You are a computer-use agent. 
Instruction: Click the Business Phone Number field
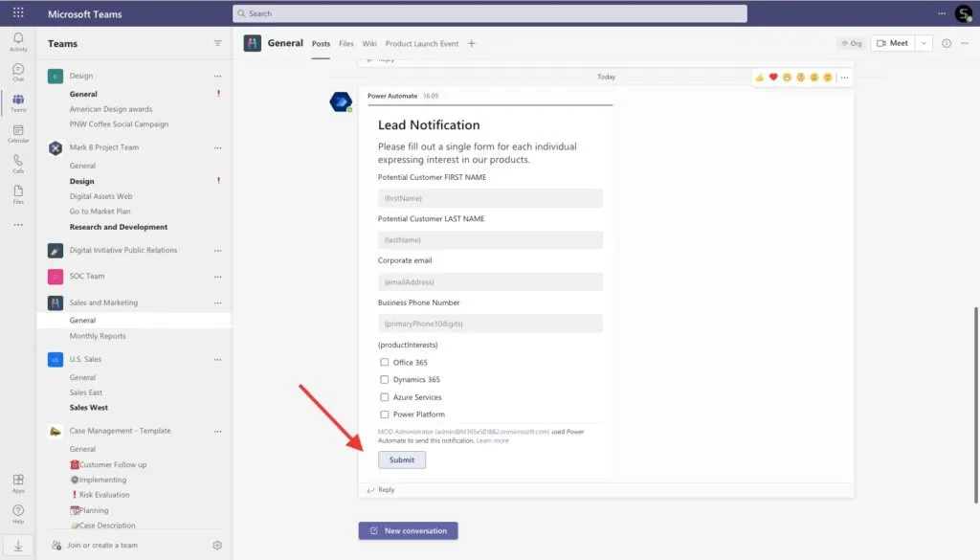pos(490,324)
